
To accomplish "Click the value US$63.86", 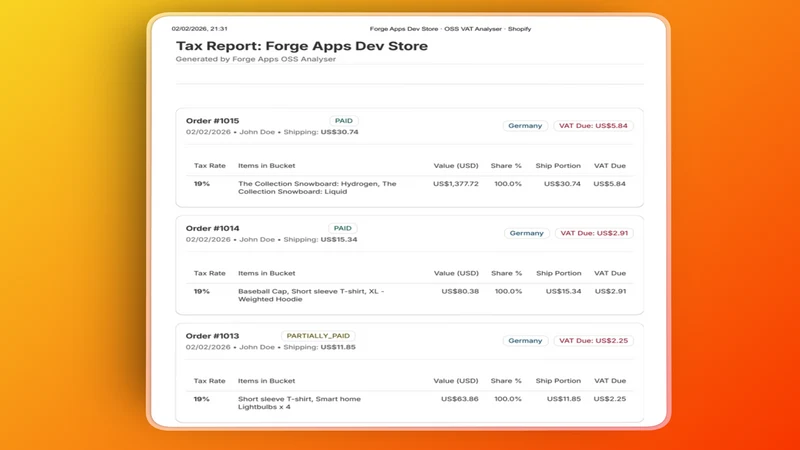I will [x=460, y=399].
